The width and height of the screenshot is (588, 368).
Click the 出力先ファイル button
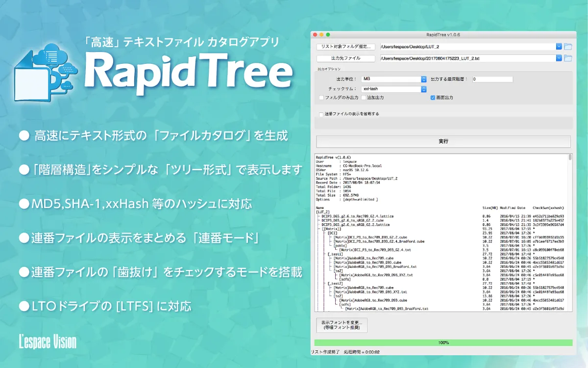(x=345, y=58)
